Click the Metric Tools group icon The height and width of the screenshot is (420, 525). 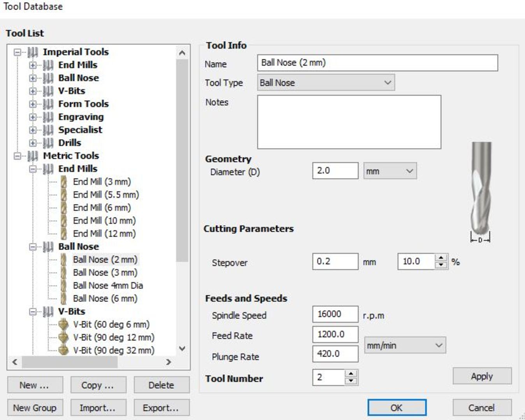pyautogui.click(x=33, y=156)
